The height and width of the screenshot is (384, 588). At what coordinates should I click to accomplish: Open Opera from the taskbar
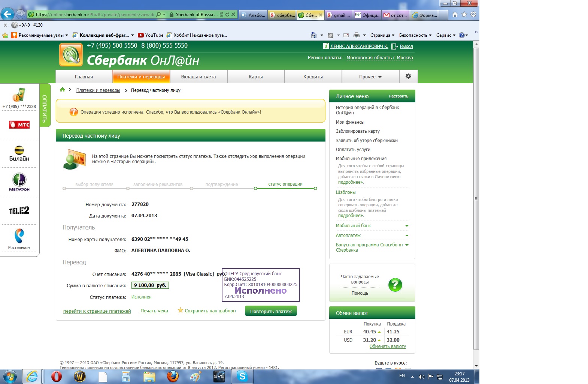[x=56, y=376]
